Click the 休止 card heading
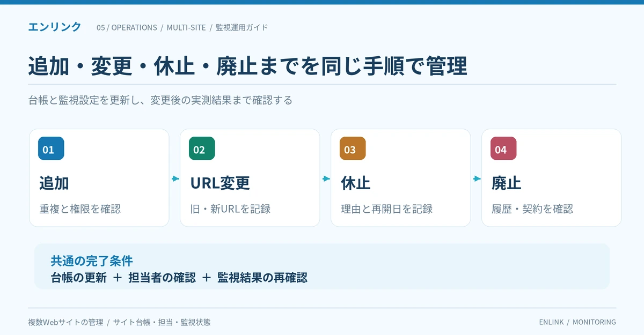The image size is (644, 335). [356, 183]
